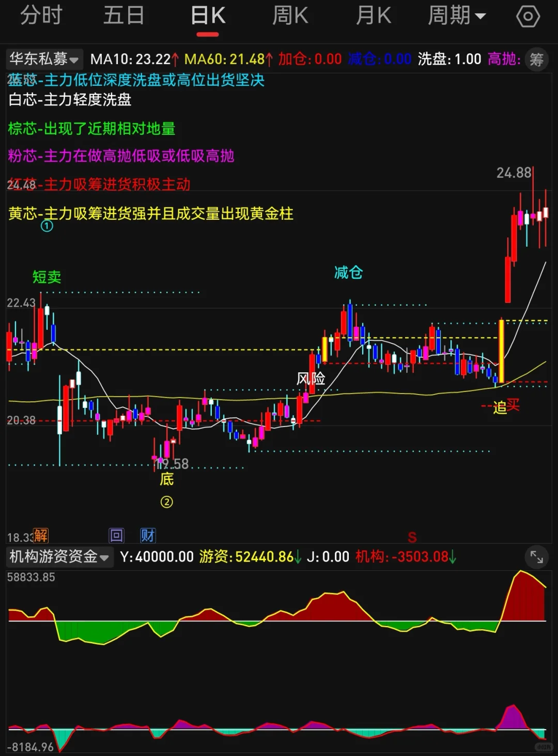Image resolution: width=558 pixels, height=756 pixels.
Task: Tap the 短卖 signal label
Action: [47, 277]
